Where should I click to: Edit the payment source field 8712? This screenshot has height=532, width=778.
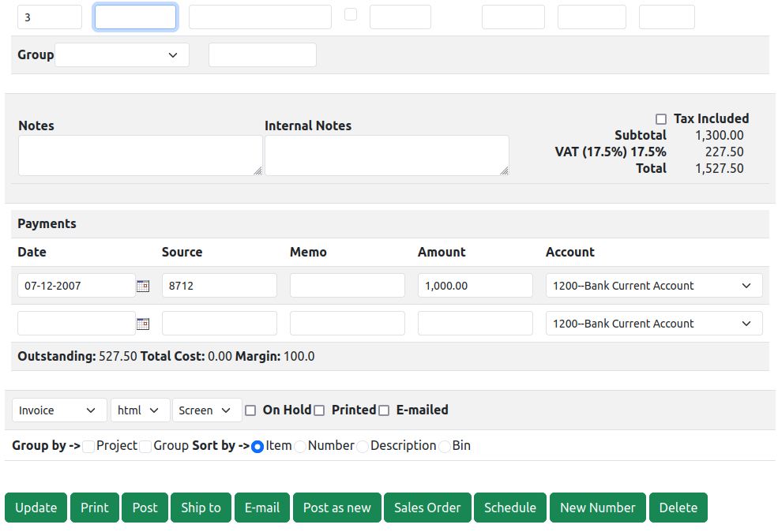coord(220,286)
